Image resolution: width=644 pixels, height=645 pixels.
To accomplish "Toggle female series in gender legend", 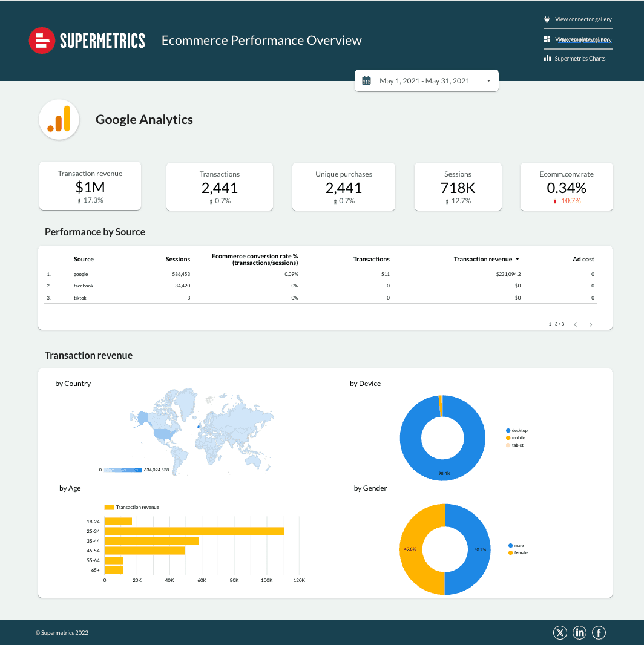I will point(520,553).
